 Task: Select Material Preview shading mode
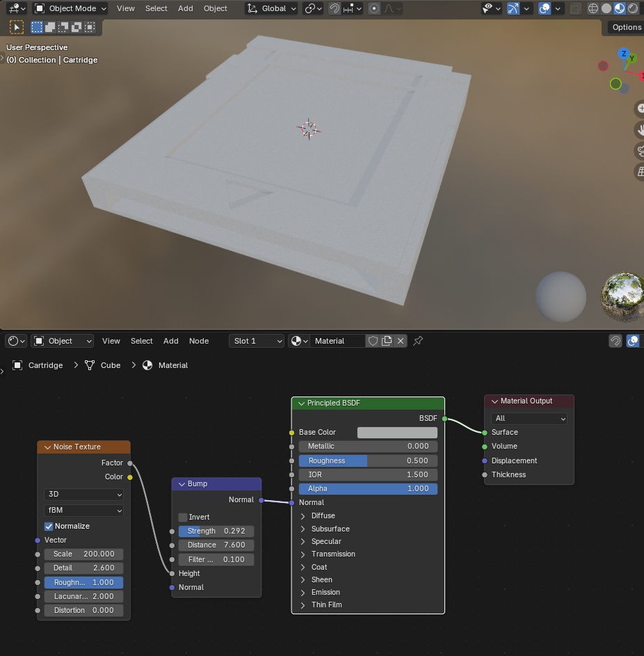tap(618, 8)
